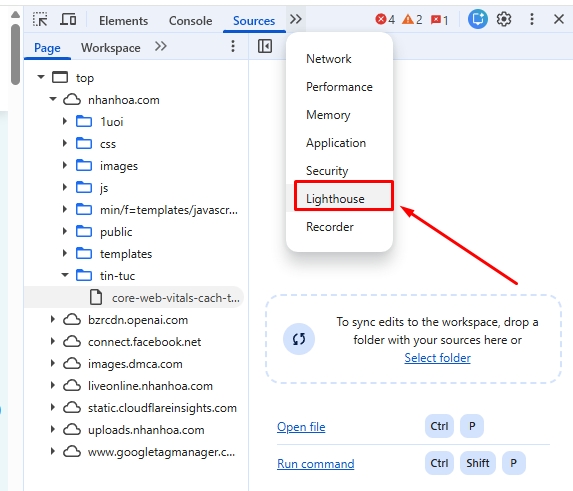The height and width of the screenshot is (491, 573).
Task: Click the tin-tuc folder icon
Action: coord(84,275)
